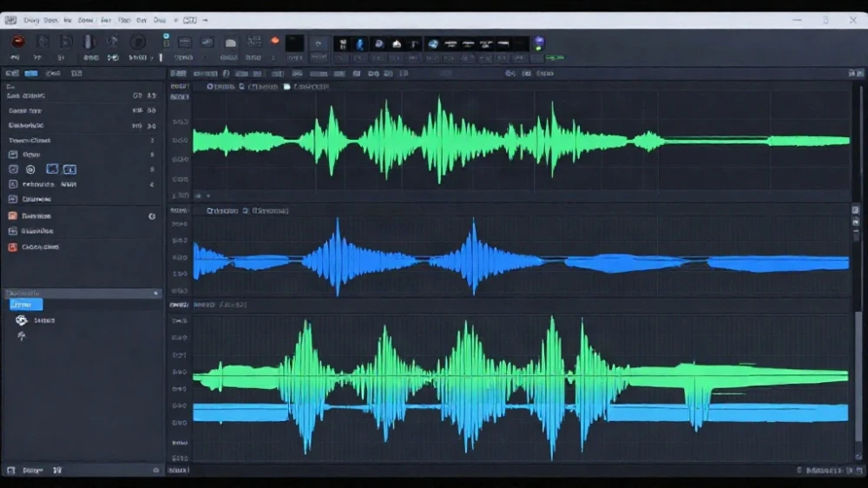This screenshot has height=488, width=868.
Task: Click the red record button in the toolbar
Action: [x=17, y=42]
